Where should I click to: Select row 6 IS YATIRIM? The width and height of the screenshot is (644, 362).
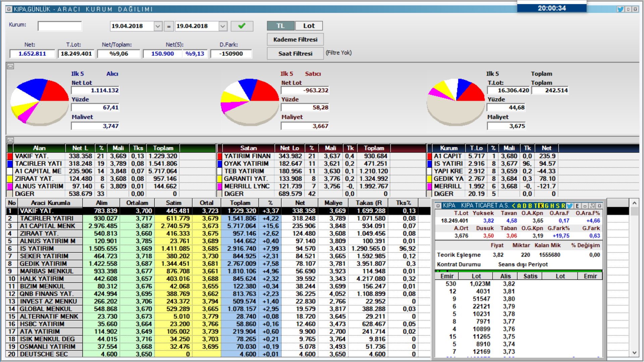tap(218, 249)
